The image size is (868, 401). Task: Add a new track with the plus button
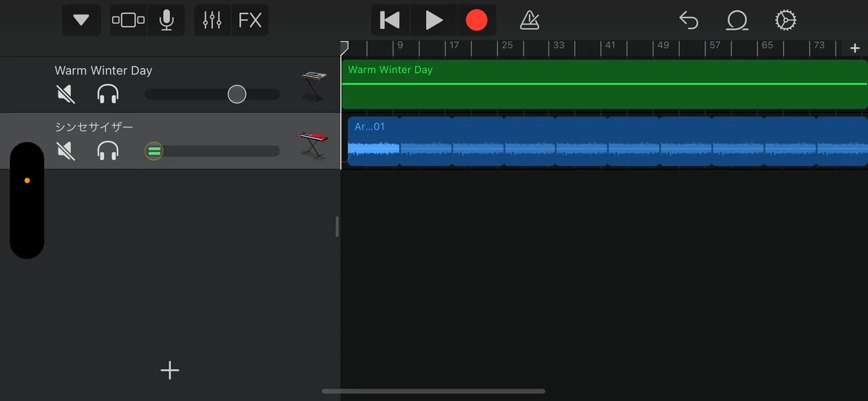169,371
